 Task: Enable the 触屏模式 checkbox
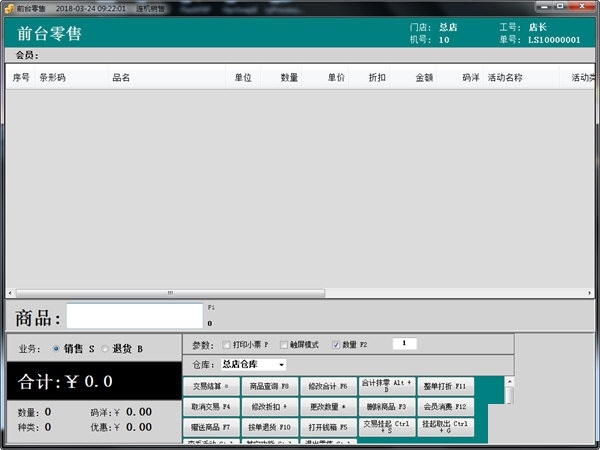tap(284, 345)
